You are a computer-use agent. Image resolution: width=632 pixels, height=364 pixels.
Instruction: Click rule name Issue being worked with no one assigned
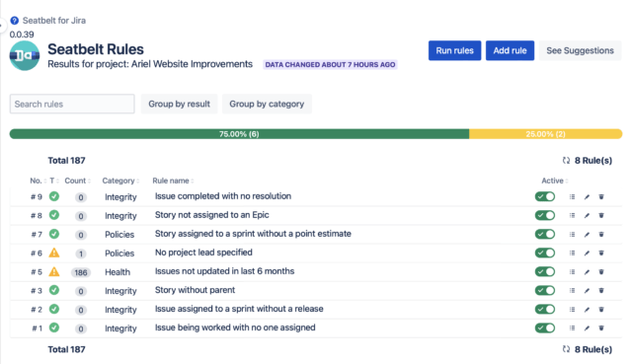coord(235,328)
